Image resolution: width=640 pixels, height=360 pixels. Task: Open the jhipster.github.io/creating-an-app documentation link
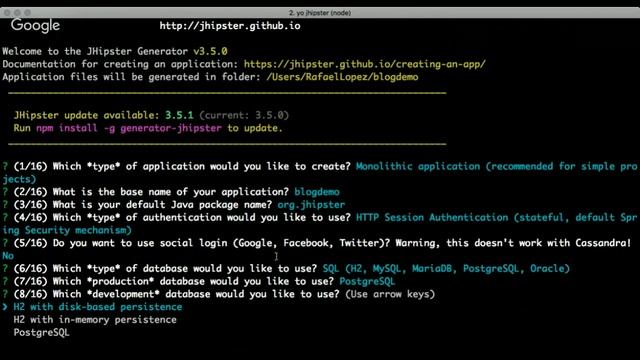click(x=364, y=64)
